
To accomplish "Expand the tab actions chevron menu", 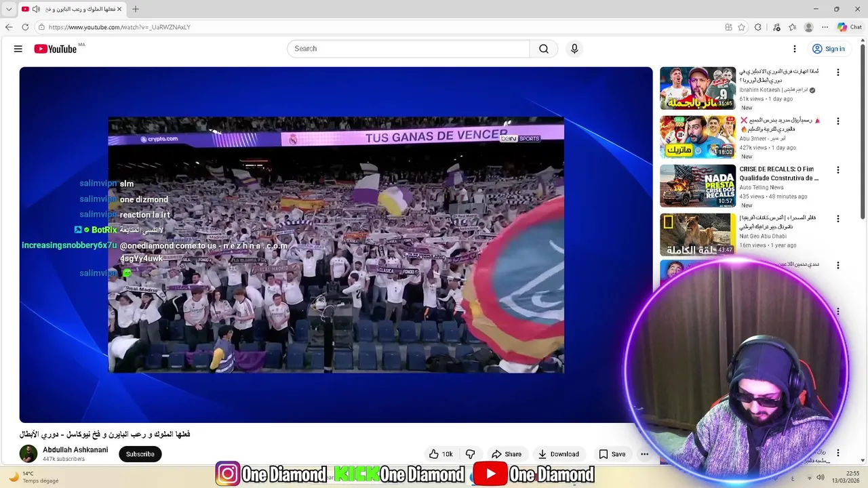I will [9, 9].
